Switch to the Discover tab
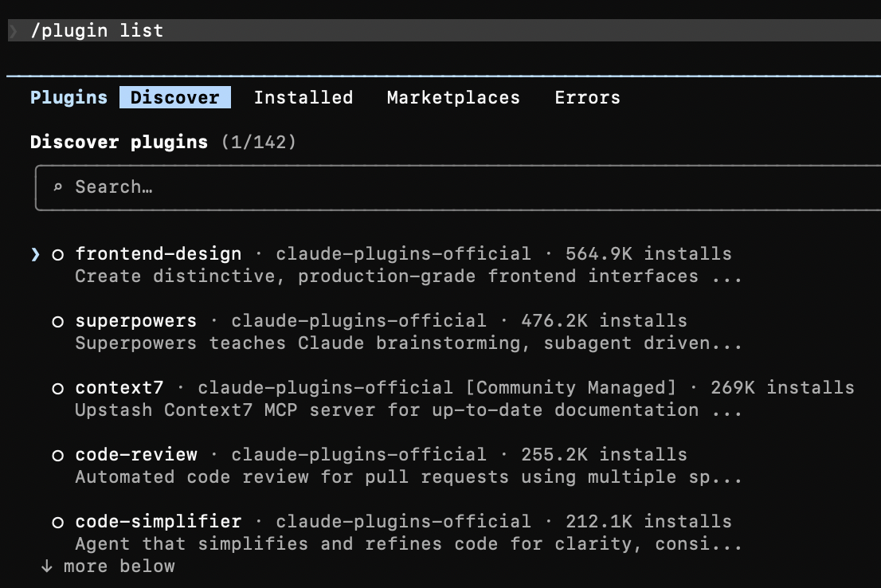 [x=174, y=97]
